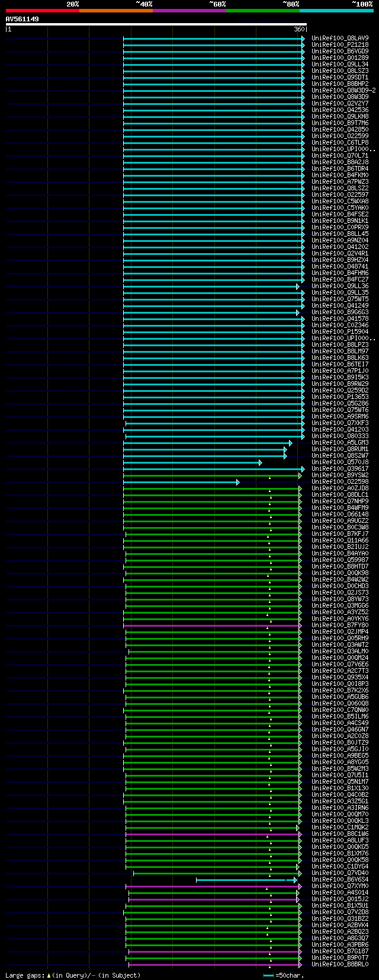Click the short cyan alignment bar for UniRef100_B6V6S4

[x=246, y=879]
